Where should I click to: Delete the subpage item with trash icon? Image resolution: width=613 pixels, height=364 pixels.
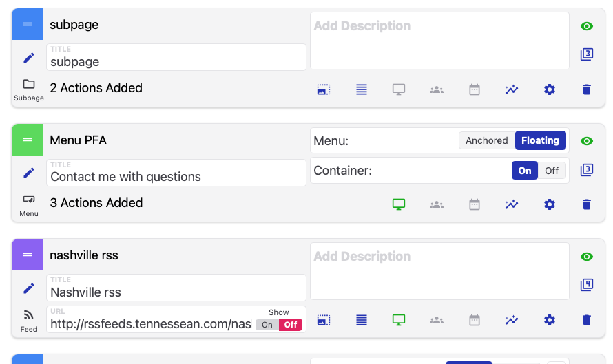(x=587, y=89)
